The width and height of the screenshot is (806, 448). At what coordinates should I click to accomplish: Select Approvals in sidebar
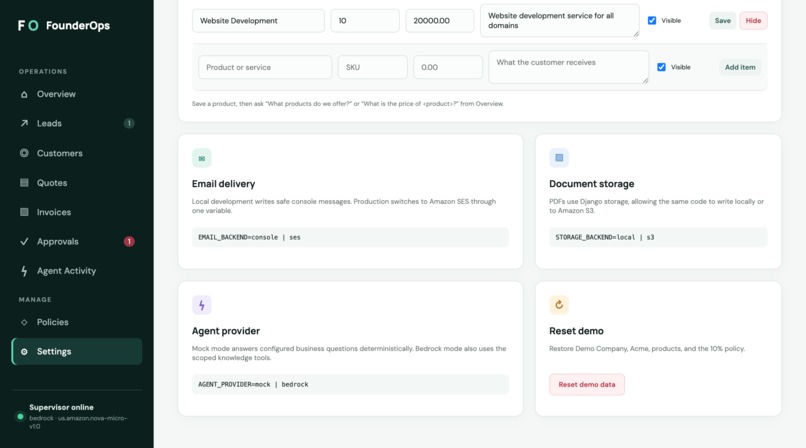coord(77,241)
